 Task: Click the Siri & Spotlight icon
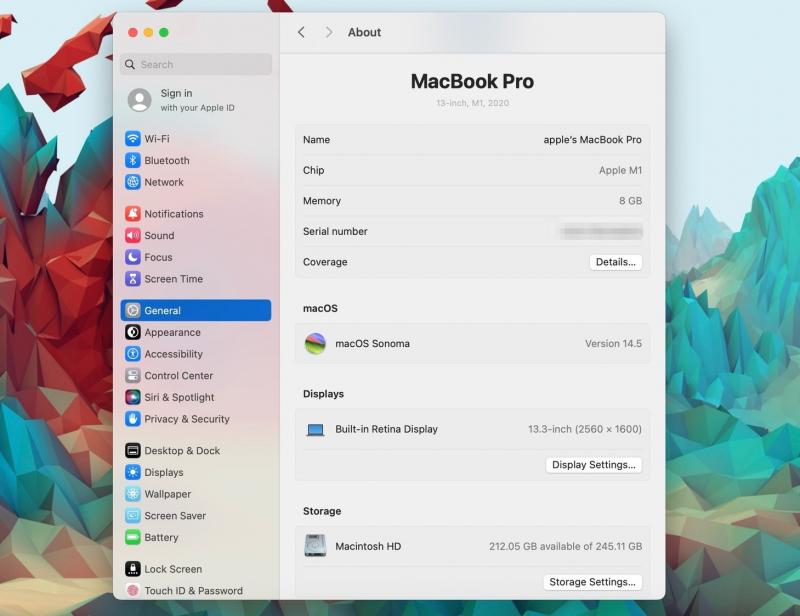[133, 397]
